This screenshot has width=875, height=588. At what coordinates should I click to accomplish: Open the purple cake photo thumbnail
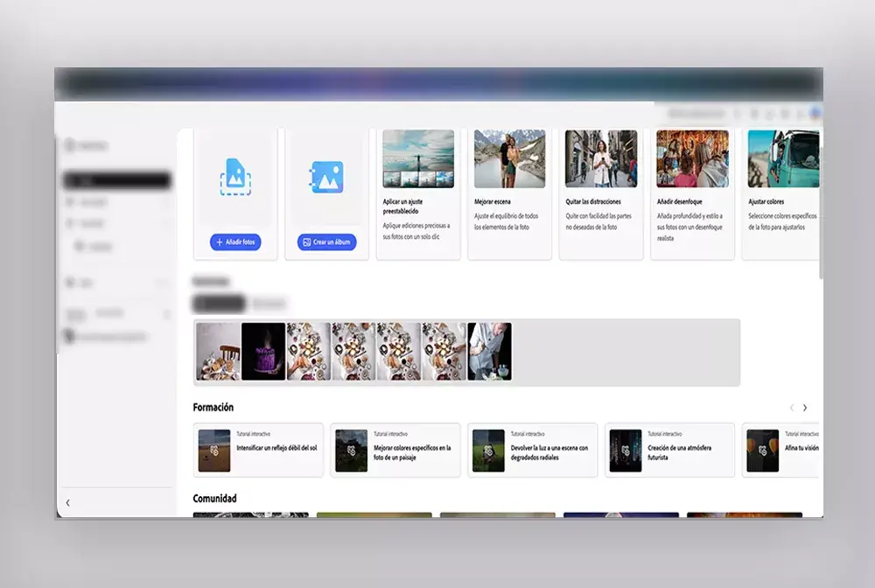[263, 351]
